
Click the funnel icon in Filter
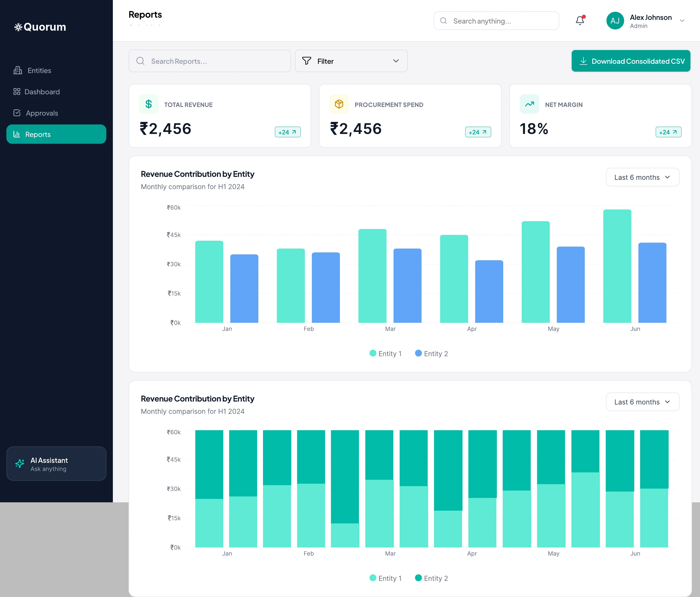pyautogui.click(x=306, y=61)
